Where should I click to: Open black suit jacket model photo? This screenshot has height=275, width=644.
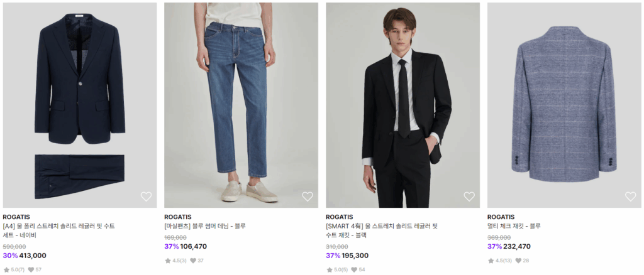pyautogui.click(x=402, y=105)
